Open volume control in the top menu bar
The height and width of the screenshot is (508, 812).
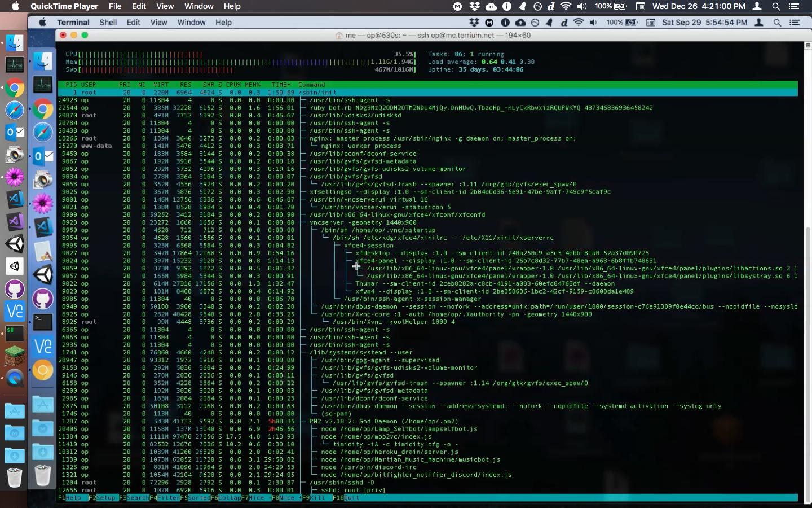[581, 6]
